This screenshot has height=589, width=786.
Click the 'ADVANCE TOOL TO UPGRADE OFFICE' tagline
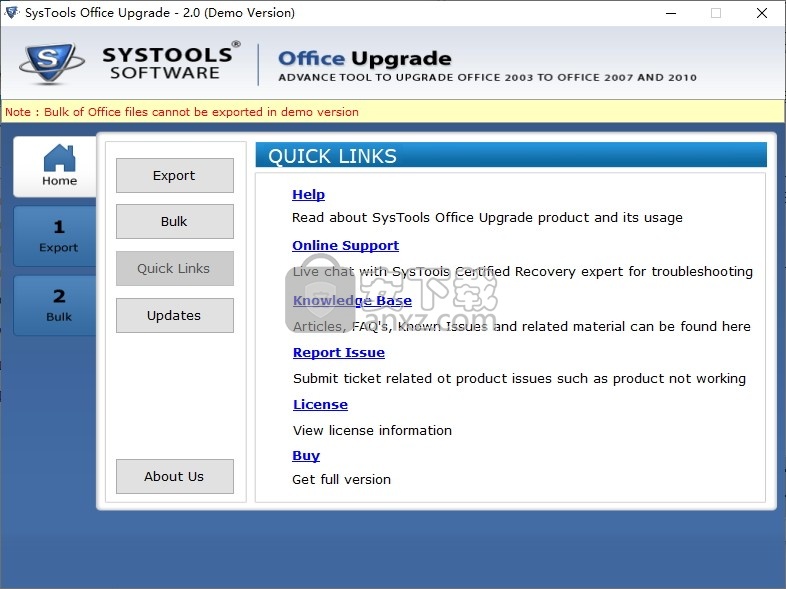(487, 78)
